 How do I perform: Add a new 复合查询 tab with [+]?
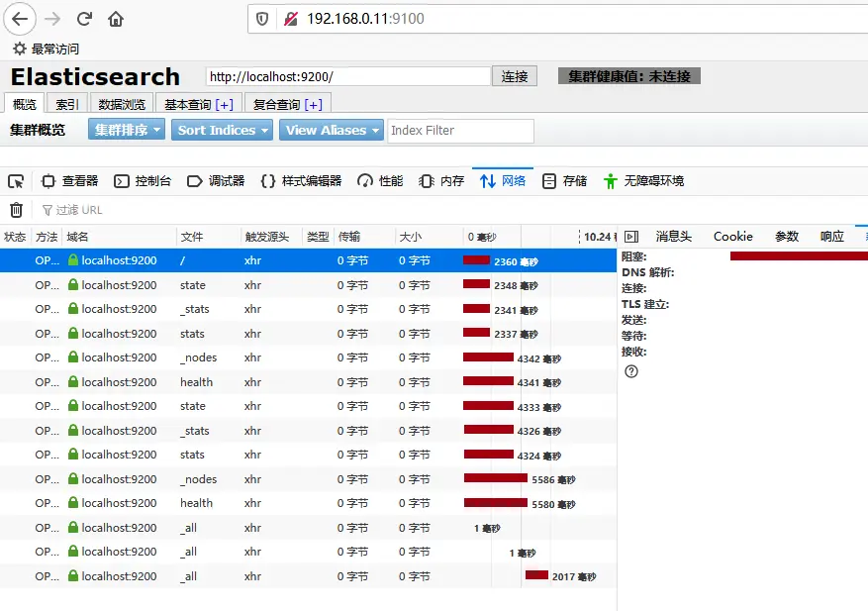pyautogui.click(x=313, y=104)
